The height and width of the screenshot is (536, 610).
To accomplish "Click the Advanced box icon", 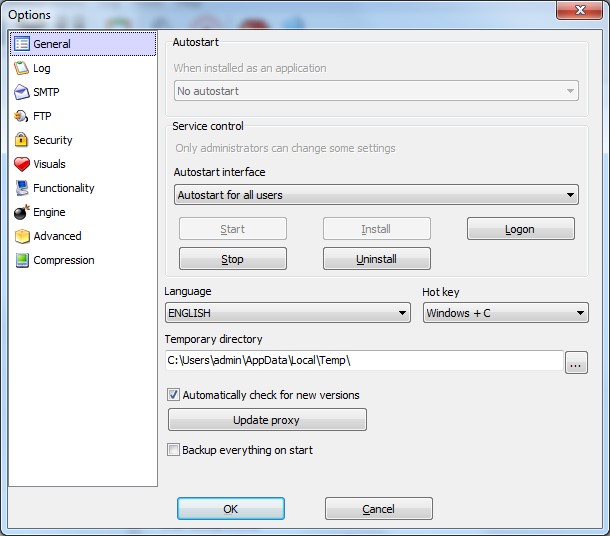I will tap(22, 236).
